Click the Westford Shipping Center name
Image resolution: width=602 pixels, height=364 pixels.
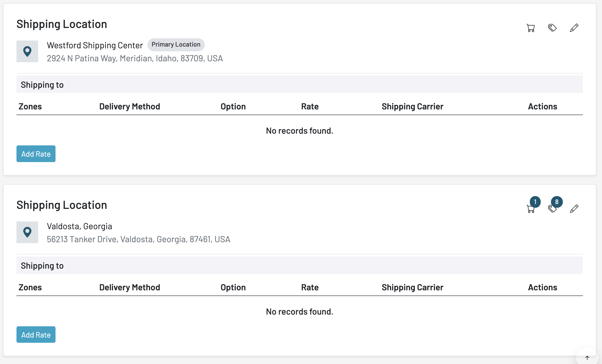[x=95, y=45]
